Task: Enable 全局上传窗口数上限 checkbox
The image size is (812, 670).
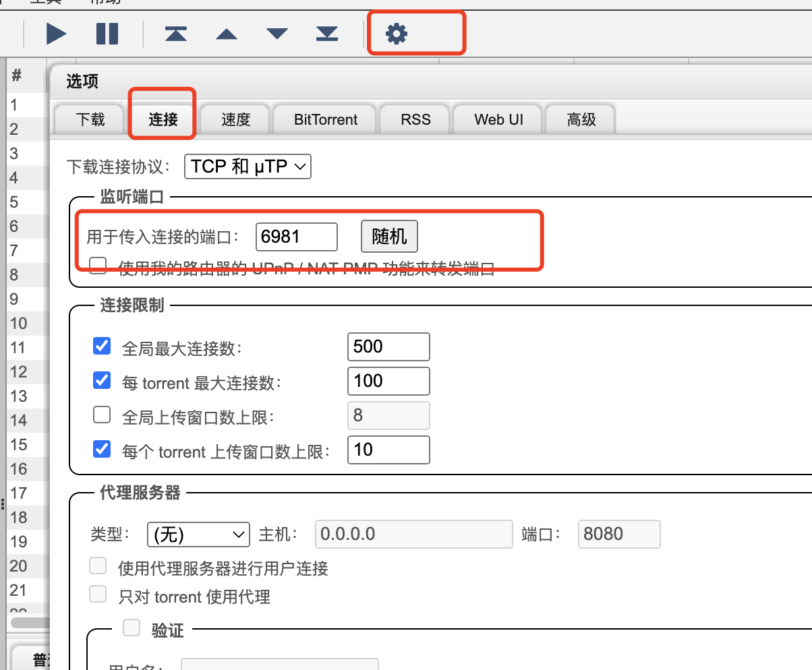Action: 102,415
